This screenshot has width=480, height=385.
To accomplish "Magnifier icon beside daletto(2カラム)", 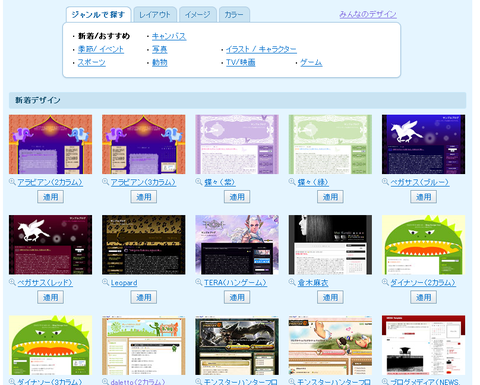I will 106,382.
